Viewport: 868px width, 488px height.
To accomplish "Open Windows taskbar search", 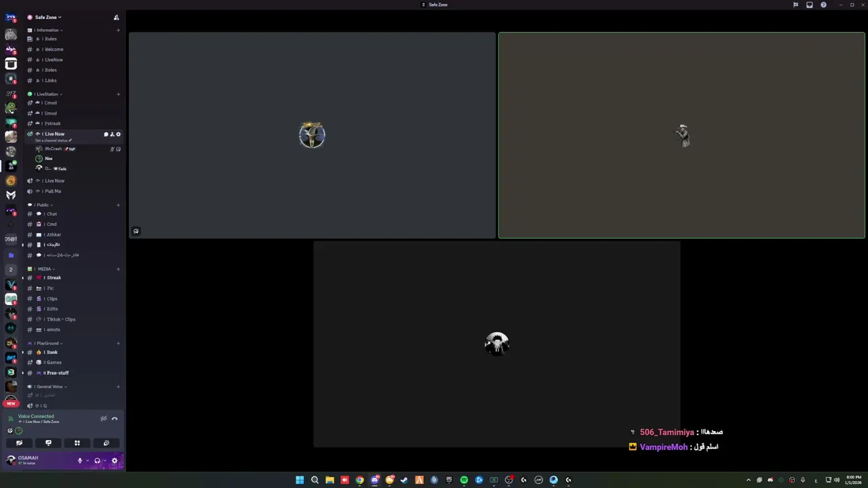I will [315, 480].
